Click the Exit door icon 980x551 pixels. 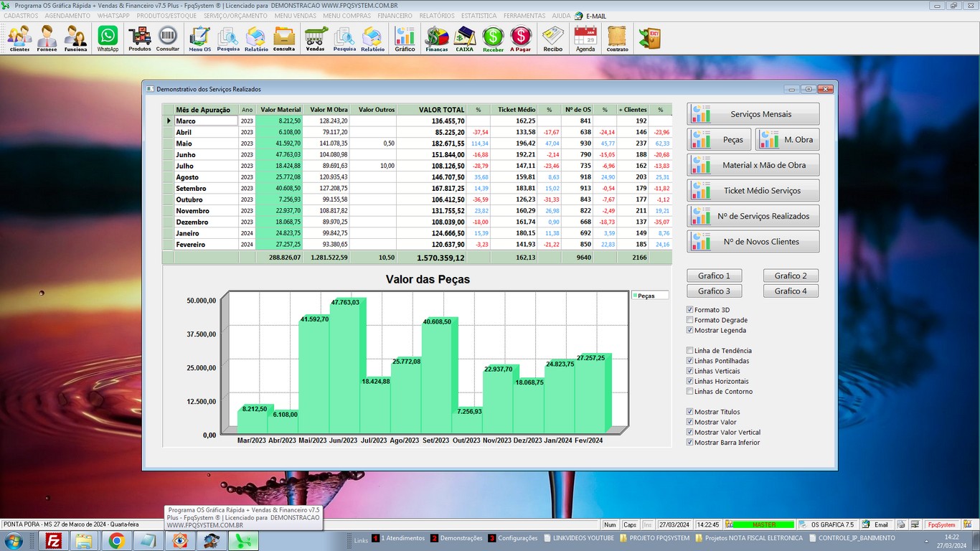tap(650, 38)
